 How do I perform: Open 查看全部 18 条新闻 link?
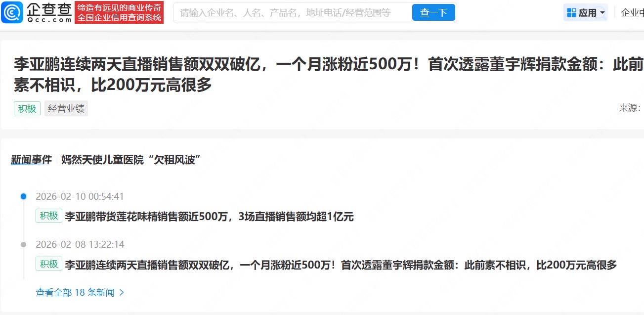coord(75,292)
